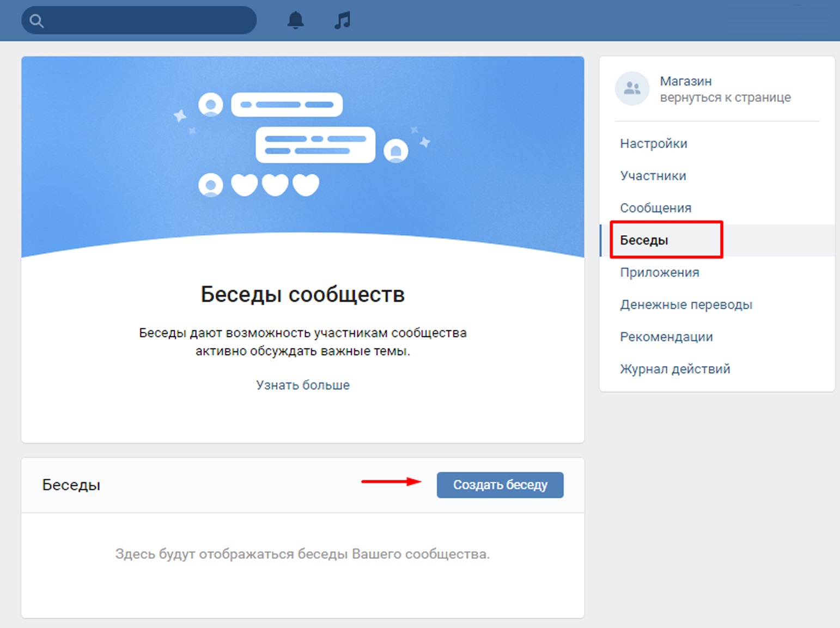
Task: Click the empty conversations placeholder text
Action: click(302, 554)
